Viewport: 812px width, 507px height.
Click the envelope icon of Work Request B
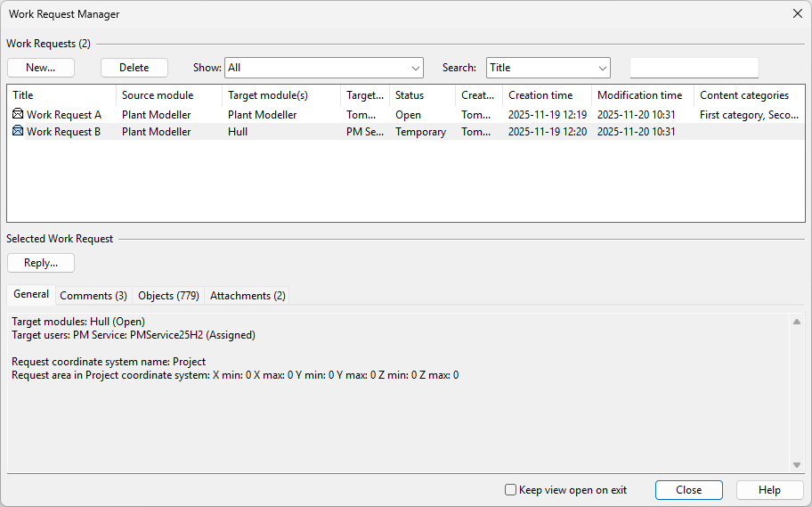click(x=18, y=132)
